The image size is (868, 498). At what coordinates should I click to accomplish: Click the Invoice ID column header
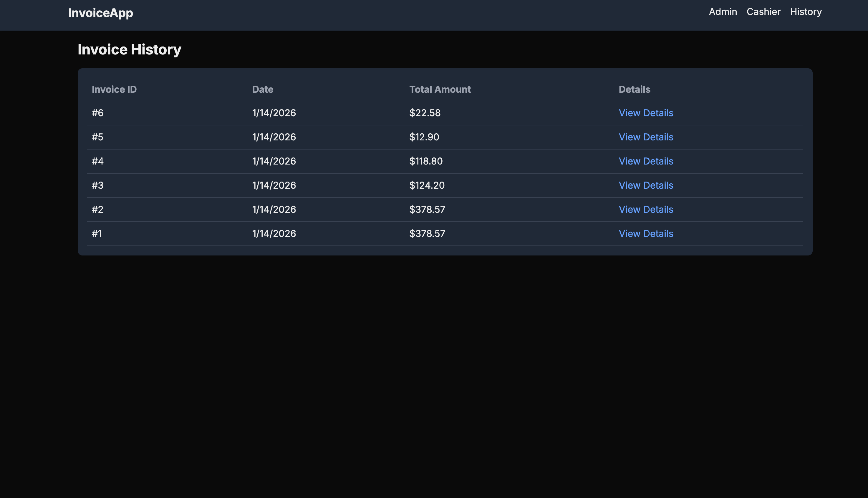[x=114, y=89]
